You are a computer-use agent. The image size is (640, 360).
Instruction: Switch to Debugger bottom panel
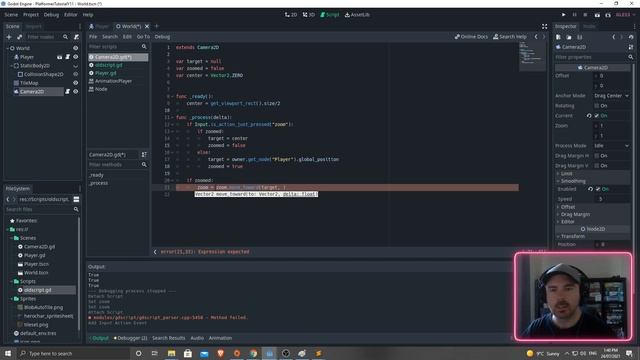130,338
